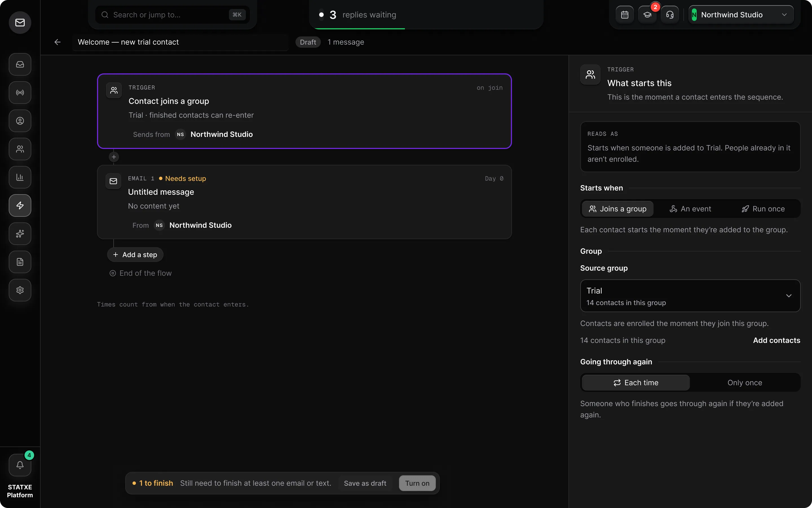Screen dimensions: 812x508
Task: Select the lightning bolt automations icon
Action: [20, 205]
